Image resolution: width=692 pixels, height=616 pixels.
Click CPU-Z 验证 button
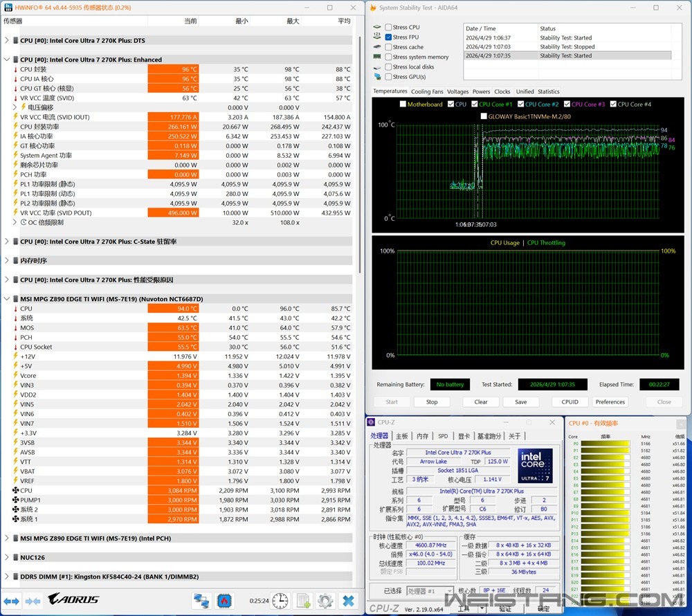pos(505,608)
